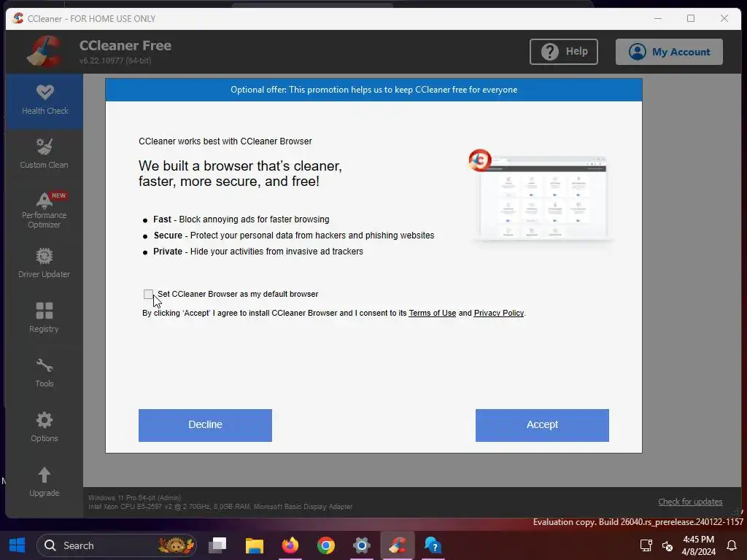Click the Check for updates link

click(x=690, y=502)
